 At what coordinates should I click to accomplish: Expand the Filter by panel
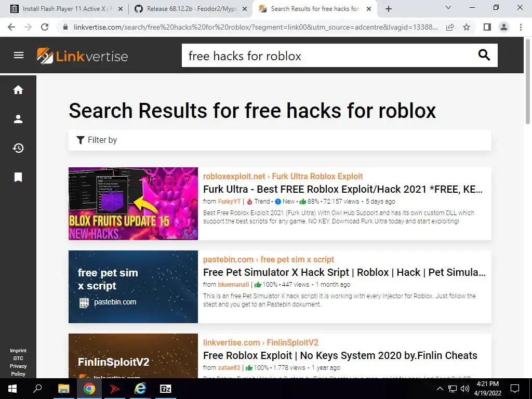click(280, 140)
